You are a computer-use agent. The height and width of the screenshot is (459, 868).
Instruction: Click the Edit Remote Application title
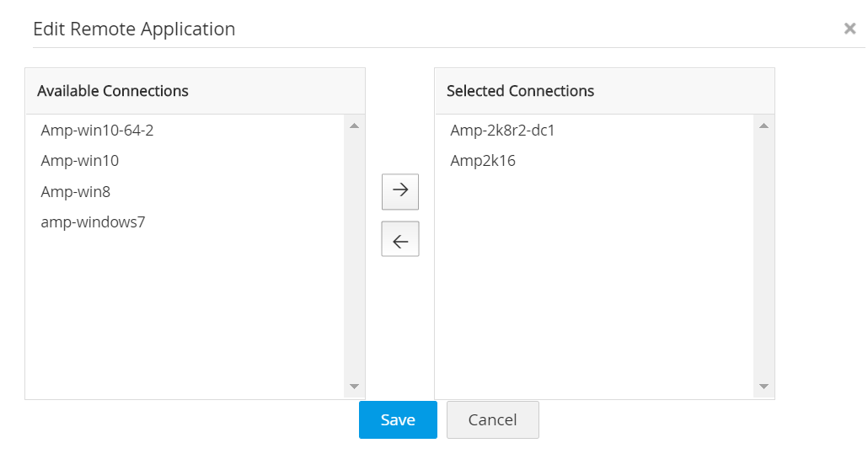tap(134, 29)
